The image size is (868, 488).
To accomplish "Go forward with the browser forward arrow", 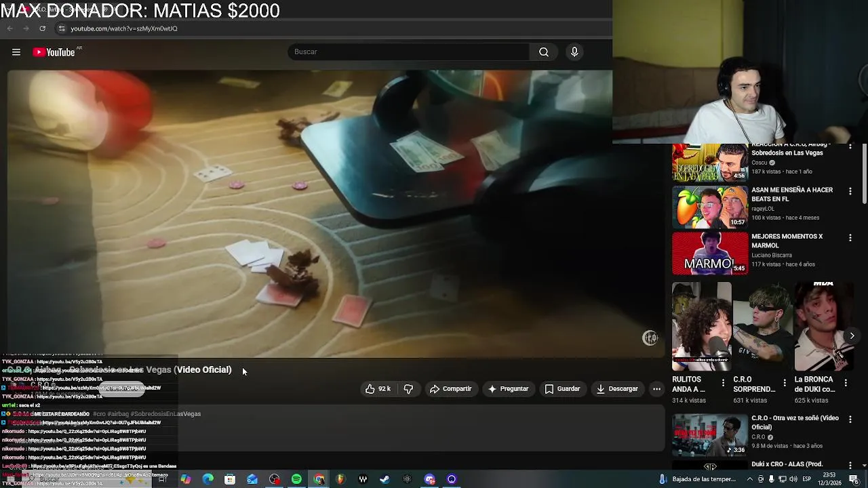I will (26, 28).
